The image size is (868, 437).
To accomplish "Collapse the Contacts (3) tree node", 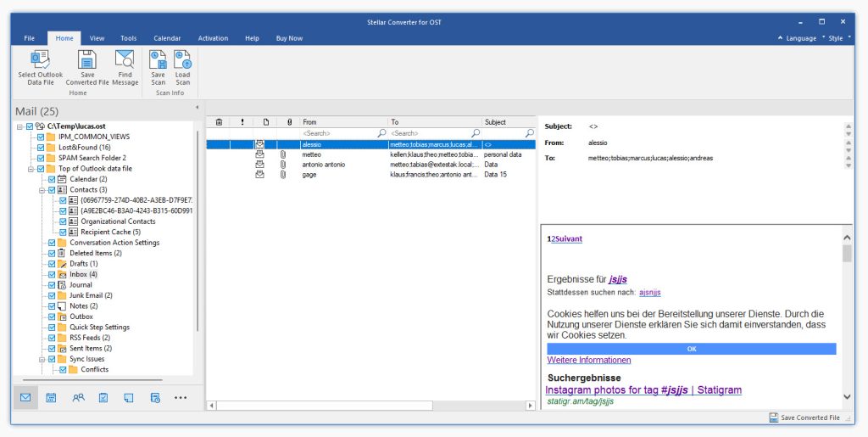I will point(42,190).
